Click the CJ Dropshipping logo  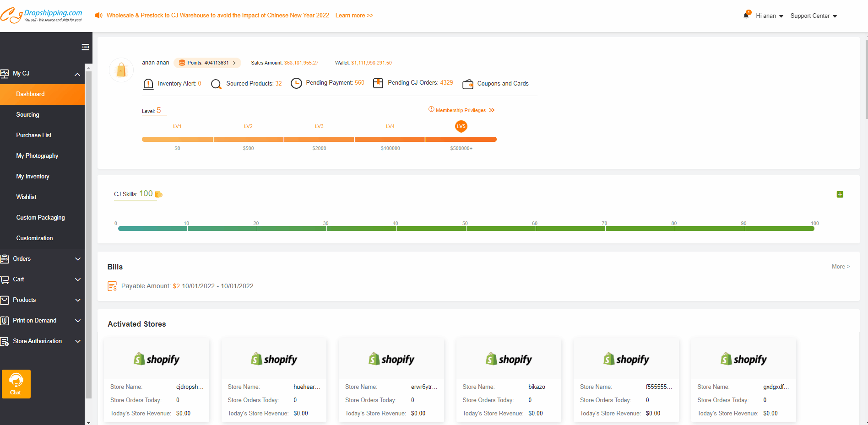click(42, 16)
